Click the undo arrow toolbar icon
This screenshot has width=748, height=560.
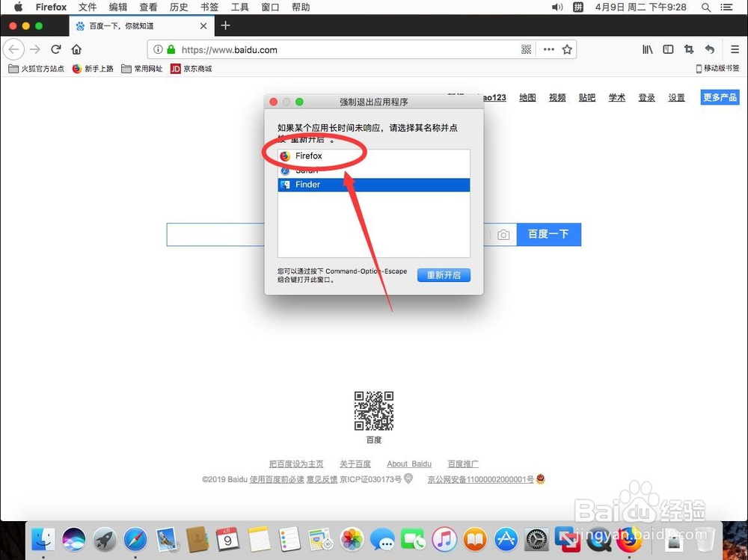click(709, 49)
